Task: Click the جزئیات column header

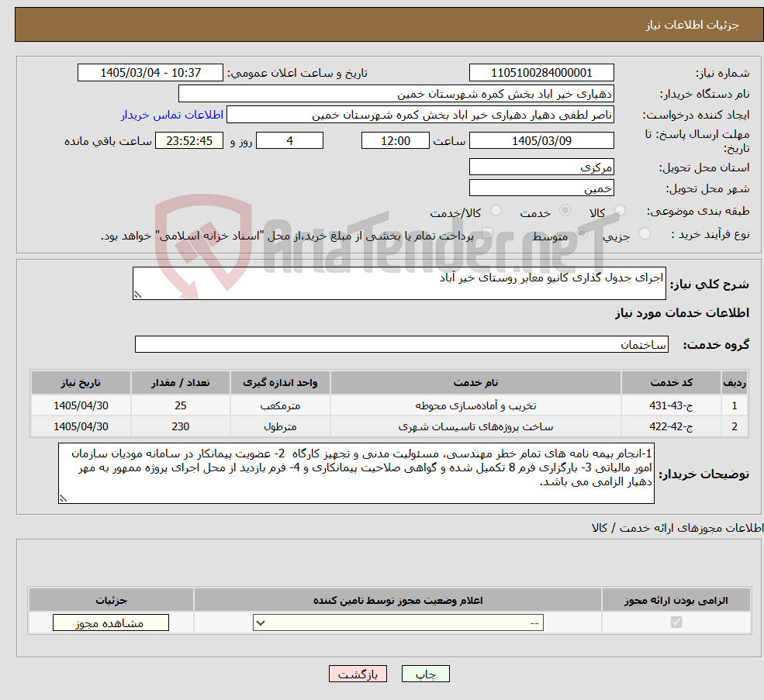Action: (x=111, y=600)
